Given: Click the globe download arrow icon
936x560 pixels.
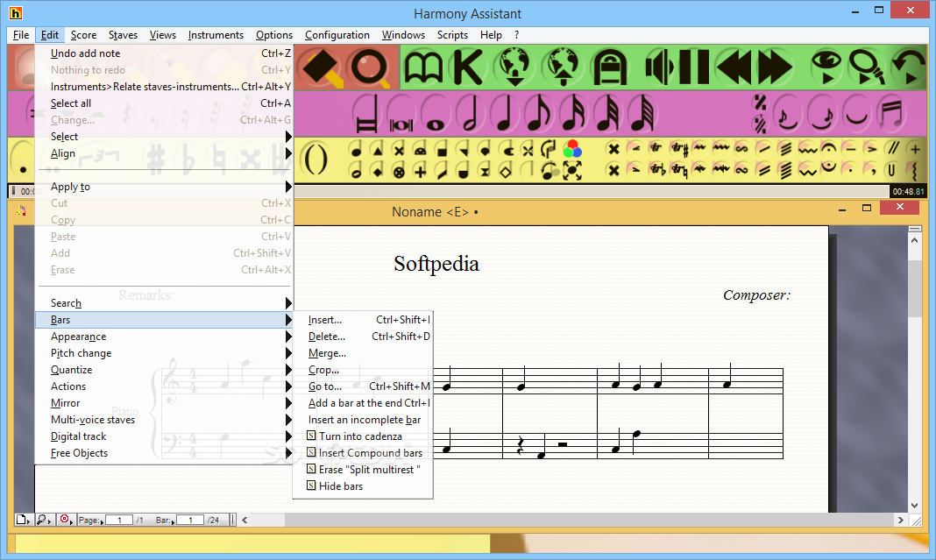Looking at the screenshot, I should tap(514, 67).
